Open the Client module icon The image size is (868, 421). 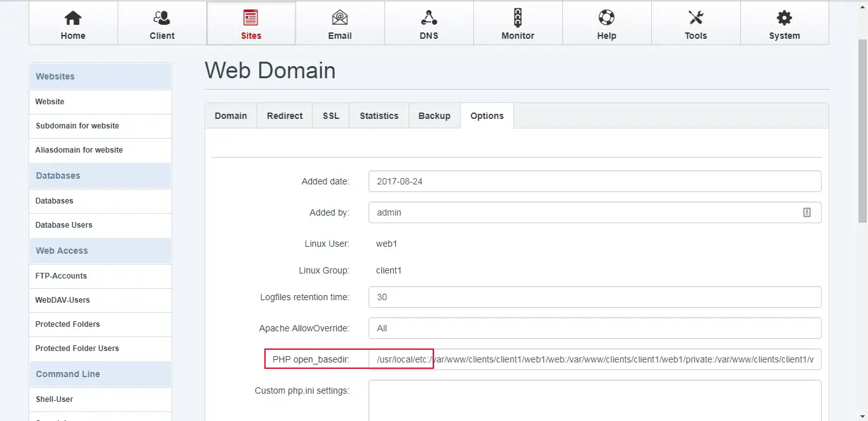[x=162, y=18]
